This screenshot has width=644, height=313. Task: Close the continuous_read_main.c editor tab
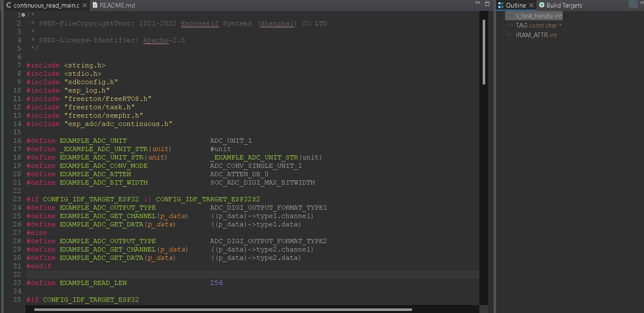click(x=85, y=5)
